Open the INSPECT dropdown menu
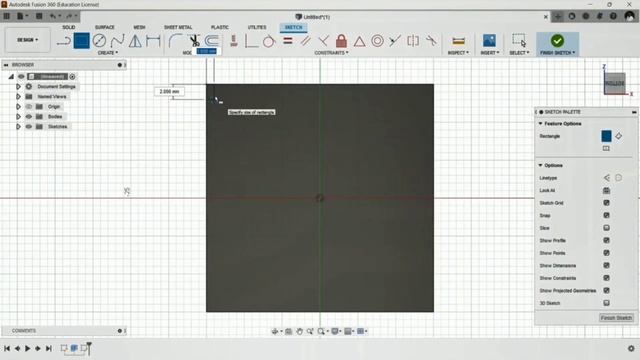640x360 pixels. [x=458, y=53]
